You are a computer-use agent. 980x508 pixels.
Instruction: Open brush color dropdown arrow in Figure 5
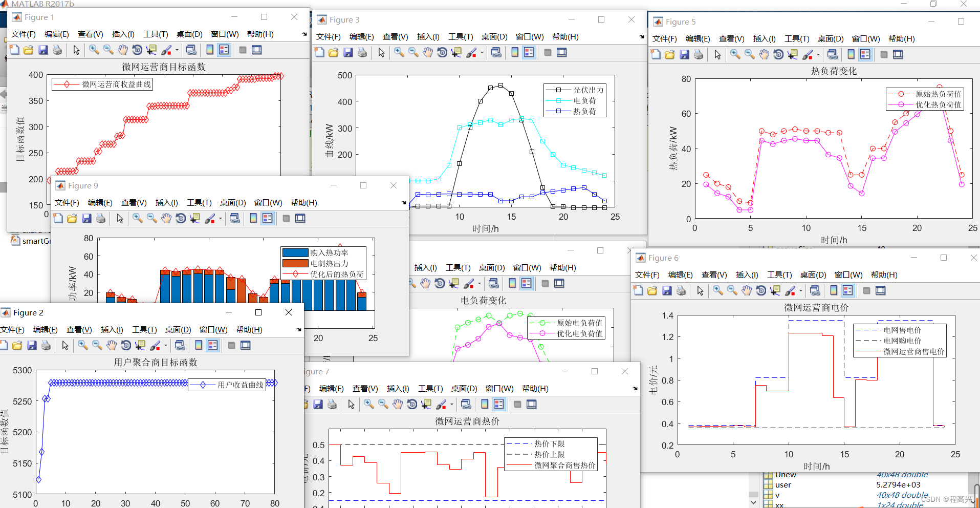click(x=818, y=55)
